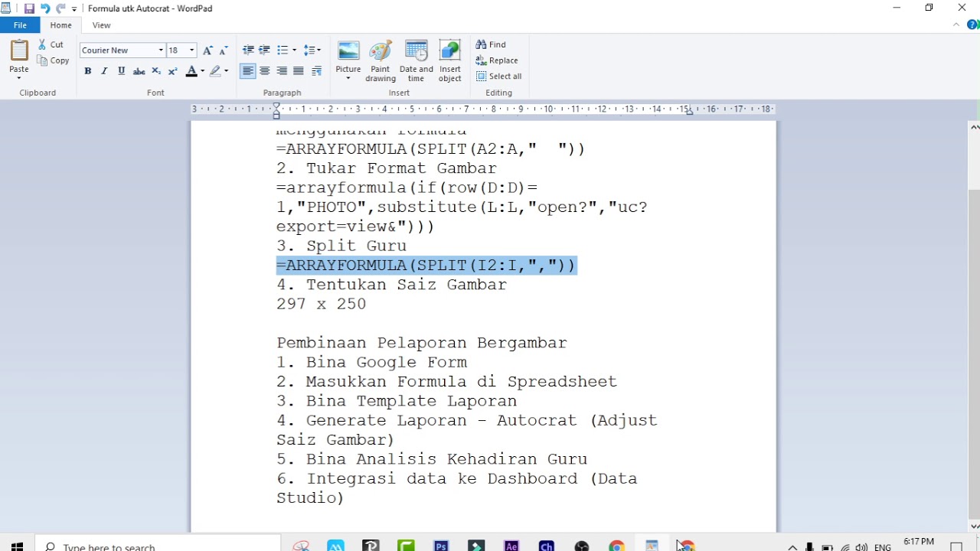Toggle Strikethrough formatting
The height and width of the screenshot is (551, 980).
(x=139, y=71)
